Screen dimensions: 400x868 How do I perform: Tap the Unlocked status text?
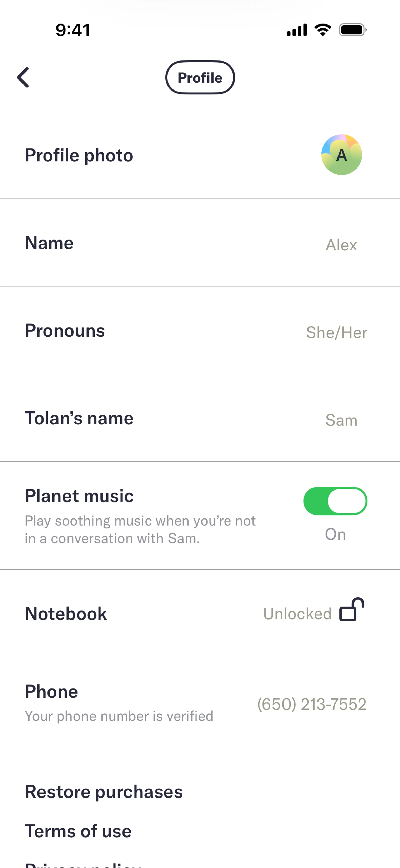[297, 614]
